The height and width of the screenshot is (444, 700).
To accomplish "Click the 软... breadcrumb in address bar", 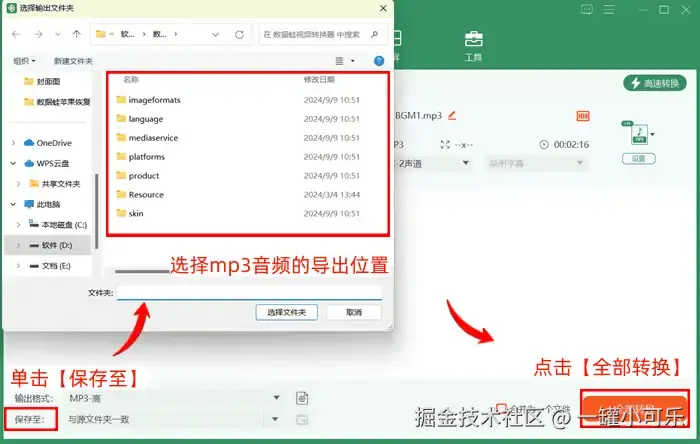I will 127,34.
